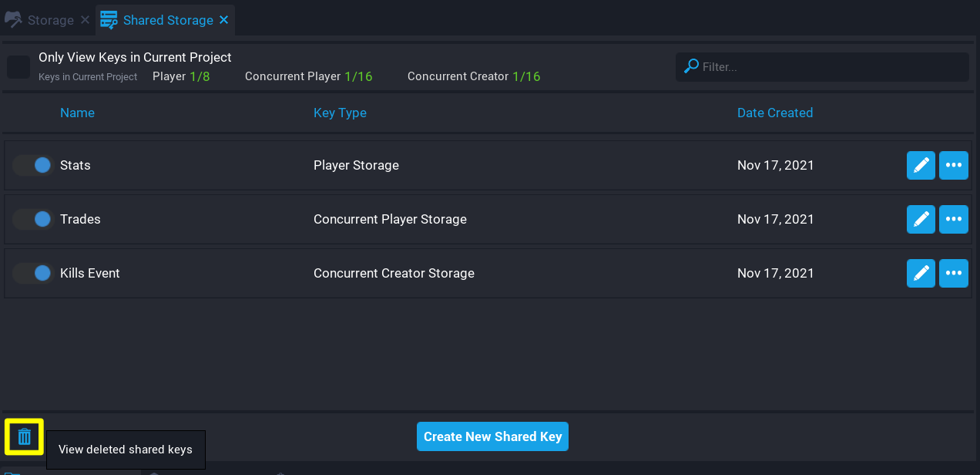Expand more options for Kills Event
This screenshot has height=475, width=980.
coord(953,273)
